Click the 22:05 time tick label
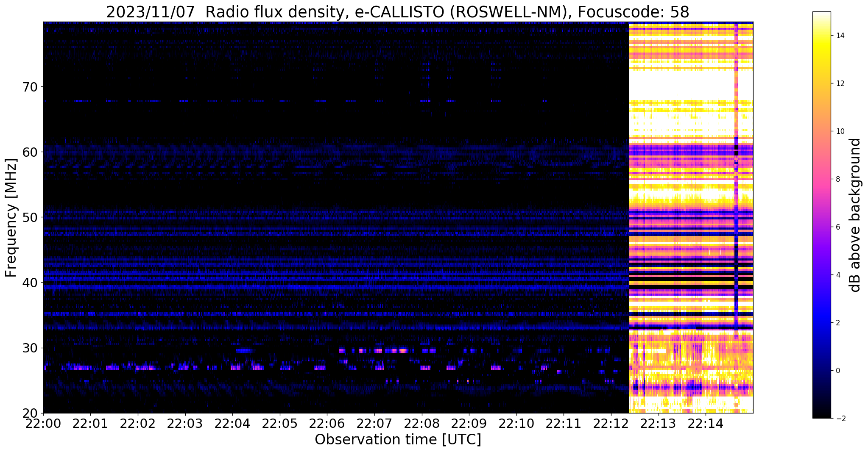The width and height of the screenshot is (868, 452). click(x=279, y=423)
